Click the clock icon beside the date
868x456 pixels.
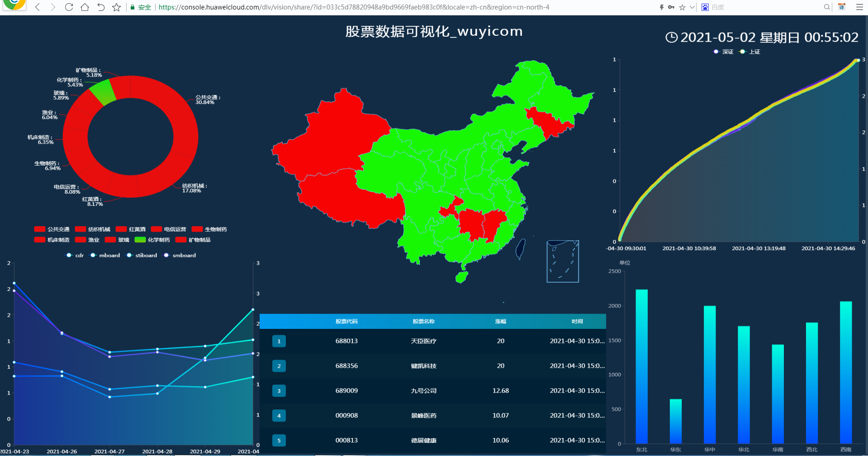click(671, 37)
